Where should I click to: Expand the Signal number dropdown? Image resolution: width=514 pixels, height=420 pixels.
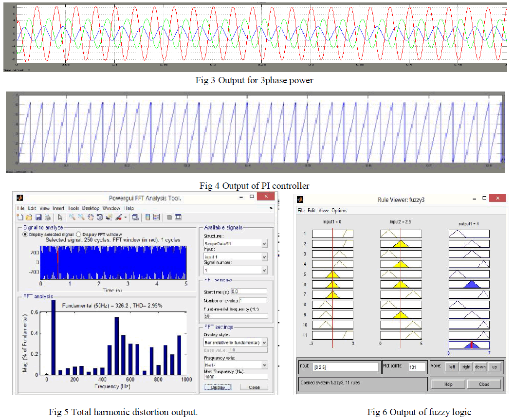click(x=264, y=270)
